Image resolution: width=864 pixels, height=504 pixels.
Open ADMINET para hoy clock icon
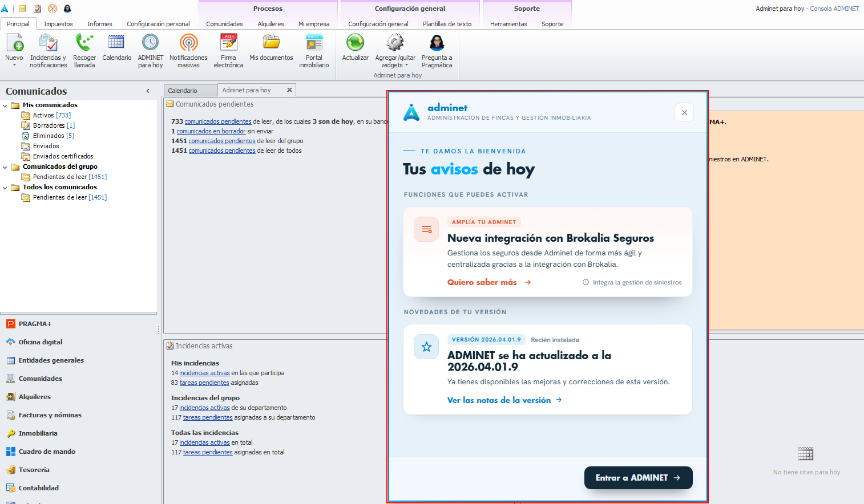pyautogui.click(x=150, y=43)
